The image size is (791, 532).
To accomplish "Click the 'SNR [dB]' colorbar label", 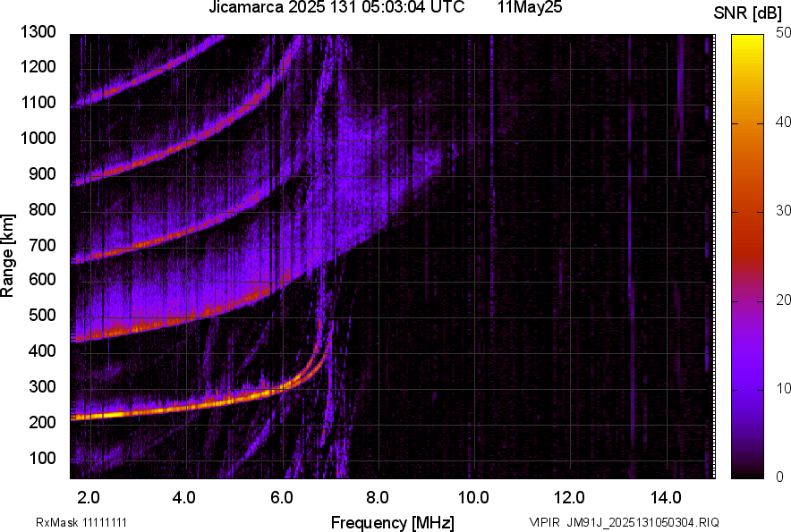I will [747, 13].
